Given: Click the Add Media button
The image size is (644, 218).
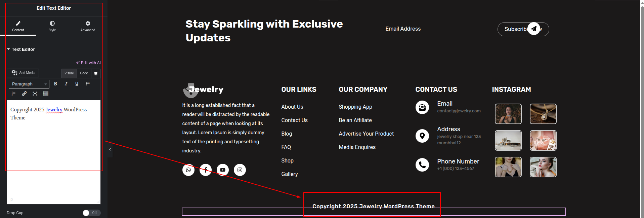Looking at the screenshot, I should click(23, 73).
